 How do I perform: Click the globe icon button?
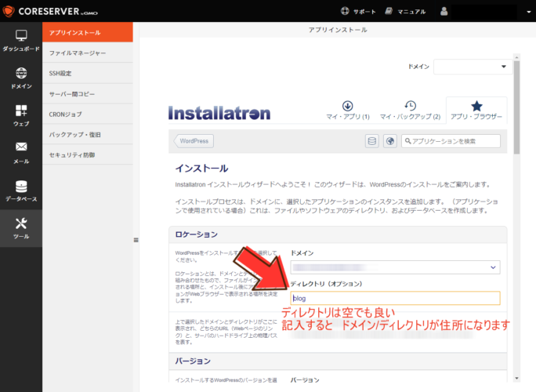pos(390,141)
